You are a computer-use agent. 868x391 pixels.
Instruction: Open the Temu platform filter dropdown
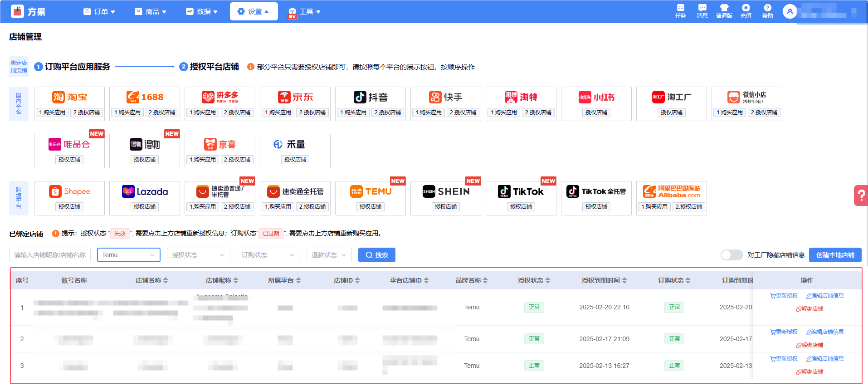click(129, 255)
